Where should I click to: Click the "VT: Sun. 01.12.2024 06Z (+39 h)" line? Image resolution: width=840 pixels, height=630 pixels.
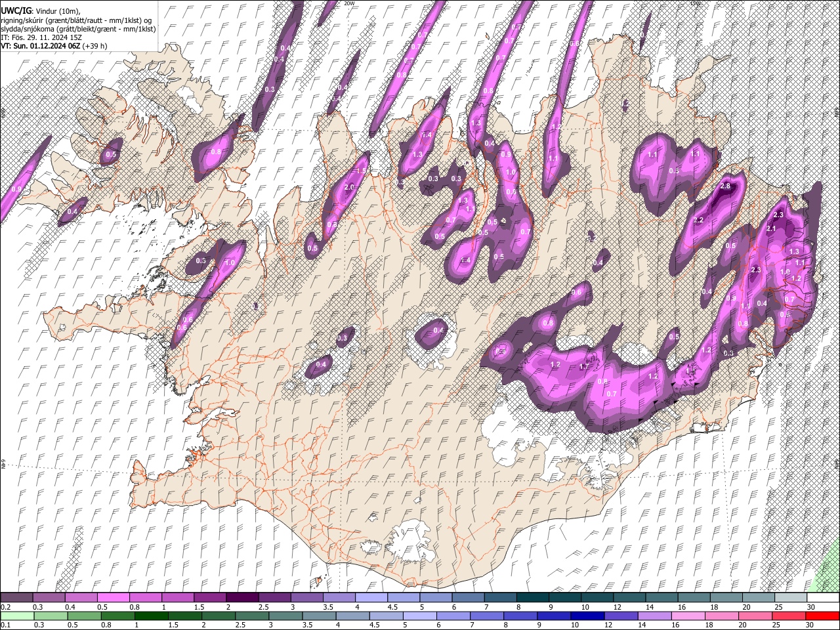(54, 46)
